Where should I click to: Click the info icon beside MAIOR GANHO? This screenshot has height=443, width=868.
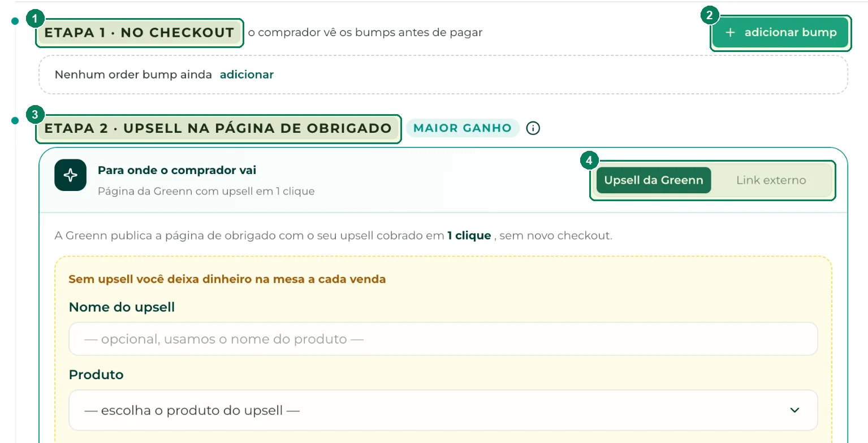coord(533,128)
